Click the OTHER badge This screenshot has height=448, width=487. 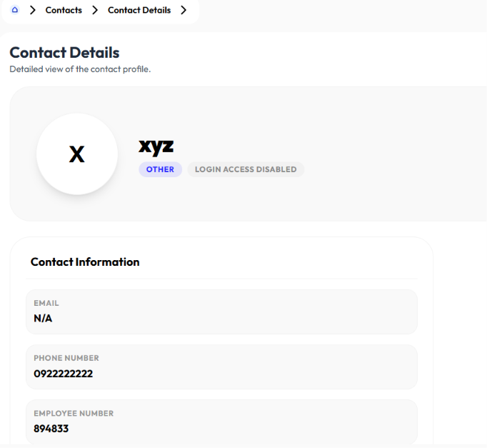[x=160, y=169]
